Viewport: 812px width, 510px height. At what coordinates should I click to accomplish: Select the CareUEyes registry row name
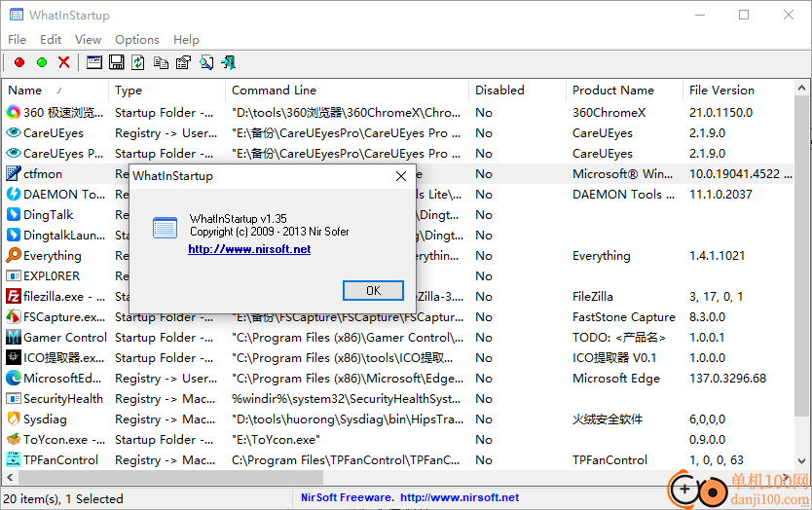[x=54, y=133]
